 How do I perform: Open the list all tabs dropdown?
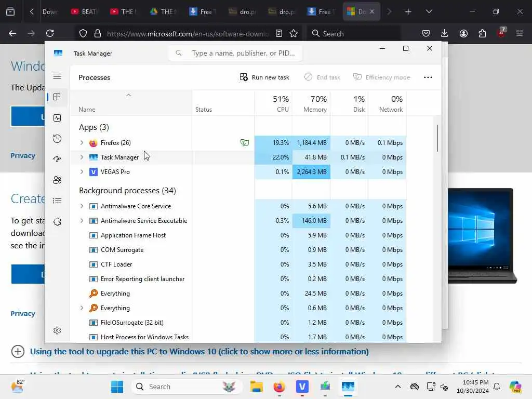coord(429,12)
